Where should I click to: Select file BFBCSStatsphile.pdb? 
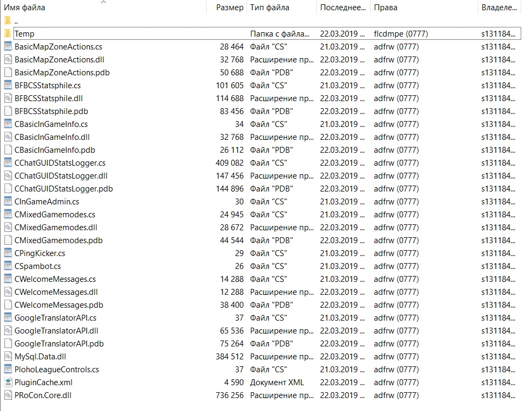51,111
